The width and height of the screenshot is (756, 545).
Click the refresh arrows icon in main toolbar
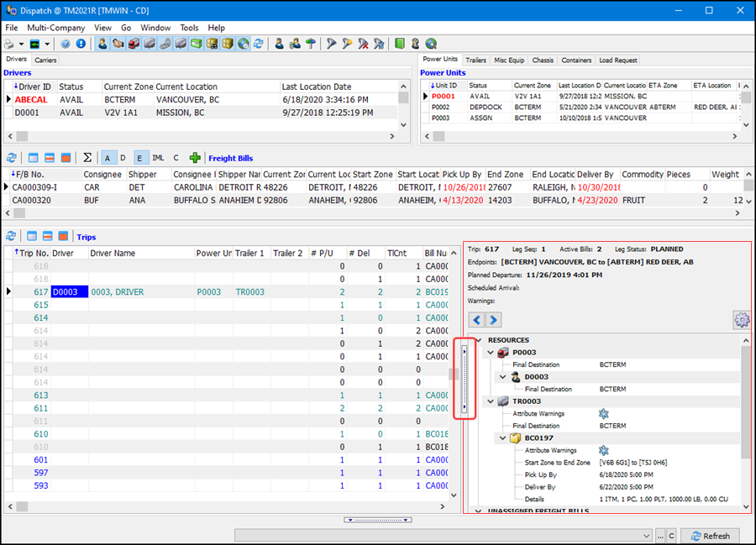259,44
